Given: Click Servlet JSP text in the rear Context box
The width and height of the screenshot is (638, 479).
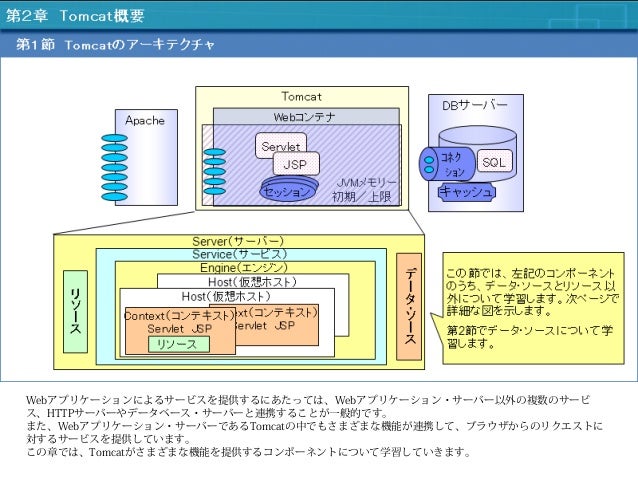Looking at the screenshot, I should click(x=264, y=326).
